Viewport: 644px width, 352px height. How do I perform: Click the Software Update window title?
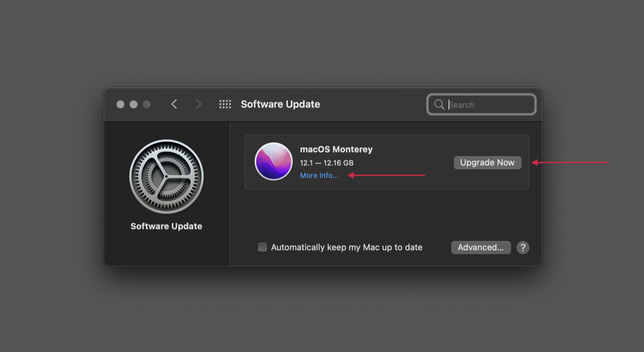point(280,104)
